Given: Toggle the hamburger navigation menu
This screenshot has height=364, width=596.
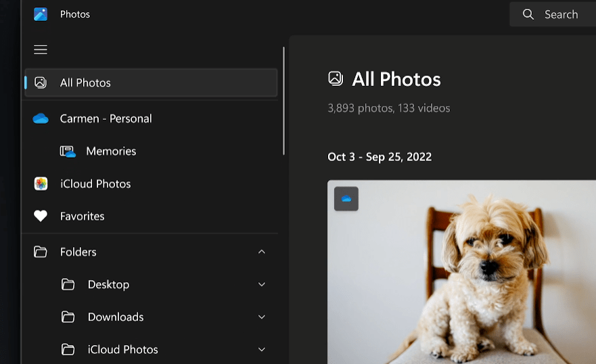Looking at the screenshot, I should tap(41, 49).
